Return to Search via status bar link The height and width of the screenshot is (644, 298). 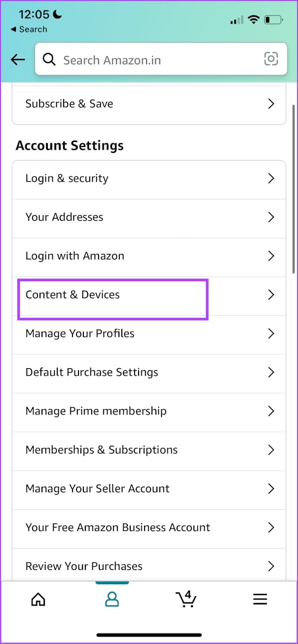(x=29, y=30)
